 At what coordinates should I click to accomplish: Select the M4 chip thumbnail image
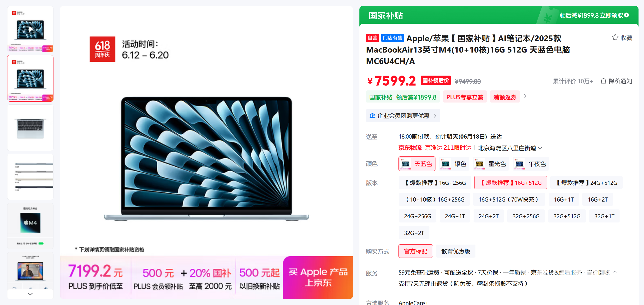[30, 226]
